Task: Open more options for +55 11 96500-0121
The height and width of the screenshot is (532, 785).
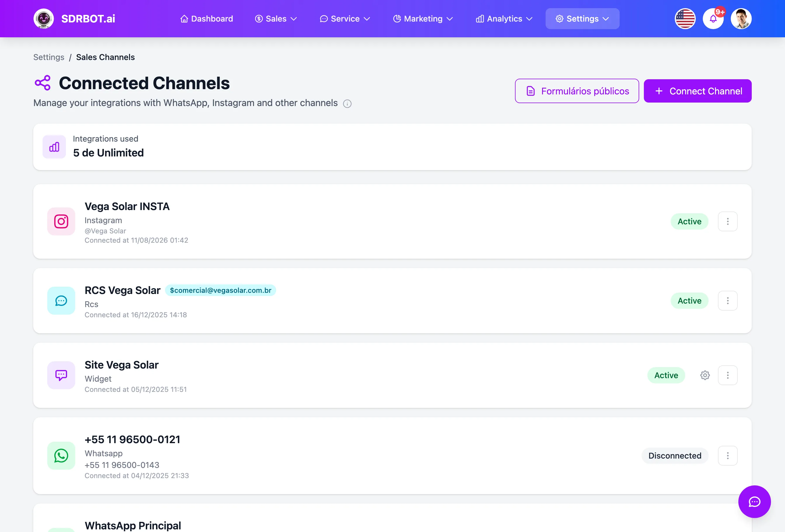Action: (x=728, y=456)
